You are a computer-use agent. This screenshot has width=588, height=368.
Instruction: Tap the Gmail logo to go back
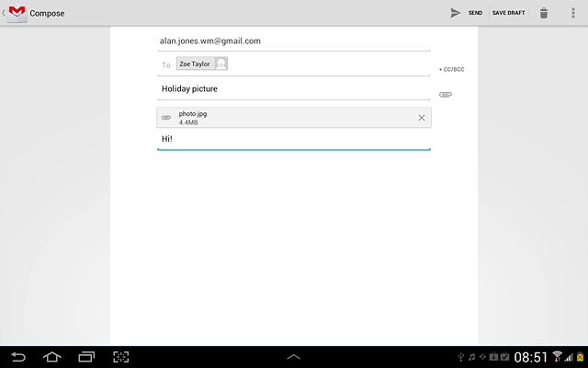pyautogui.click(x=16, y=13)
